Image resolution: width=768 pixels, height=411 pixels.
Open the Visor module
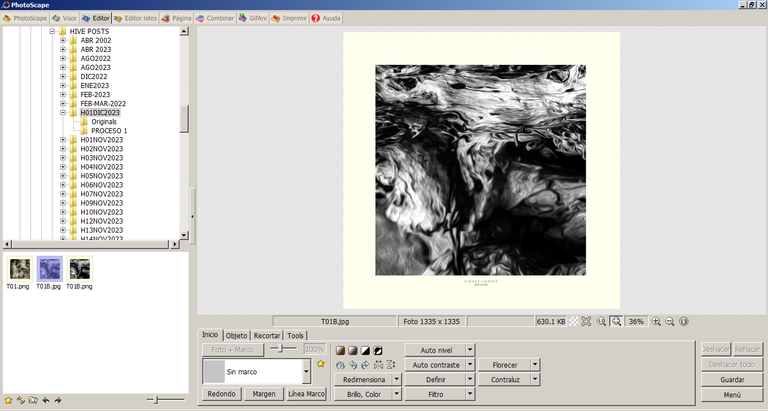coord(65,18)
